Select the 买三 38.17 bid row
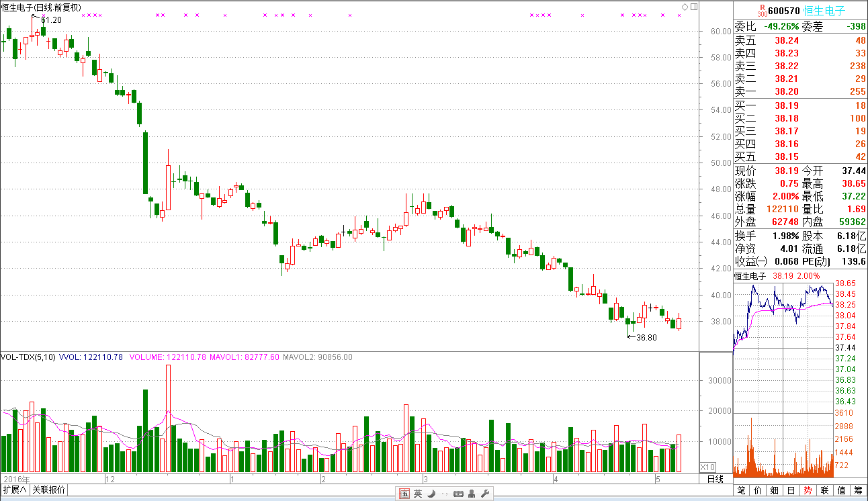 (800, 131)
